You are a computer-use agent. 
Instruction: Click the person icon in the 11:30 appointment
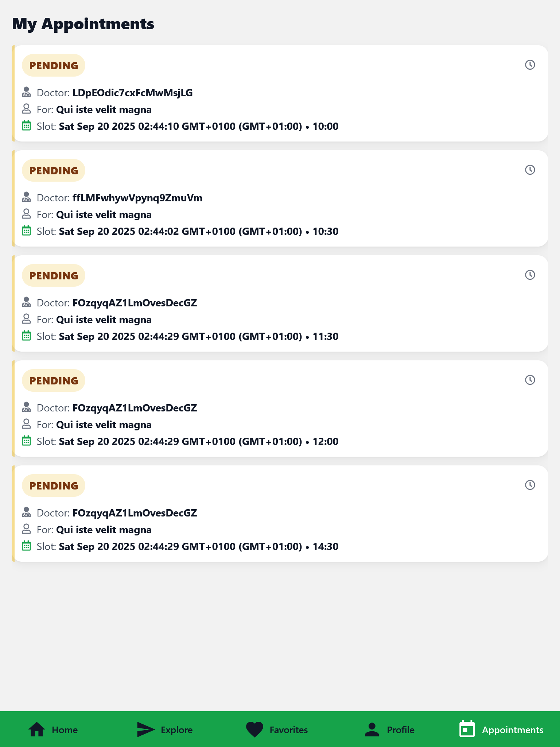(x=26, y=319)
